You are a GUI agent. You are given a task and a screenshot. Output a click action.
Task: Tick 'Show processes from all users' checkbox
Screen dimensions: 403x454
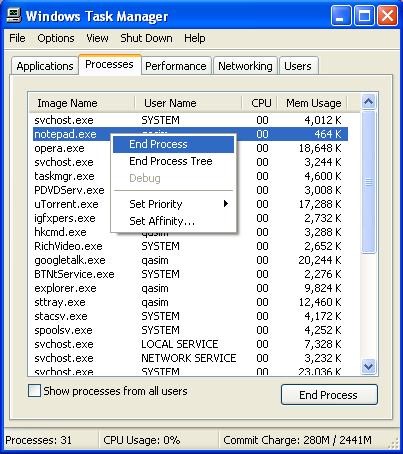[x=34, y=391]
